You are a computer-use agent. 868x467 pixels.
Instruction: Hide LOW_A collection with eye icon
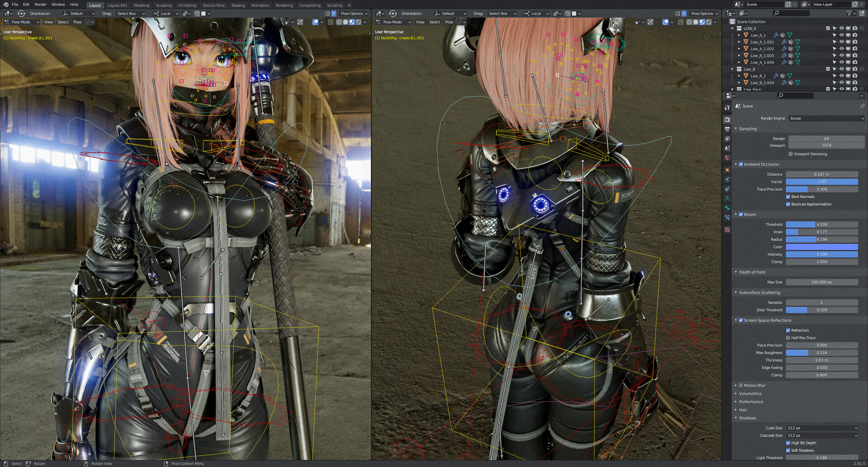coord(841,28)
